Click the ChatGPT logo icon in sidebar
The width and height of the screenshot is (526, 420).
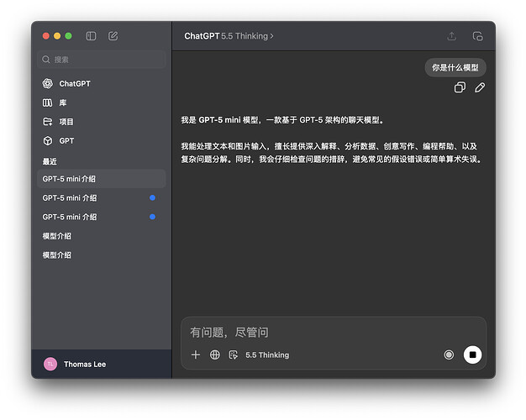point(48,83)
